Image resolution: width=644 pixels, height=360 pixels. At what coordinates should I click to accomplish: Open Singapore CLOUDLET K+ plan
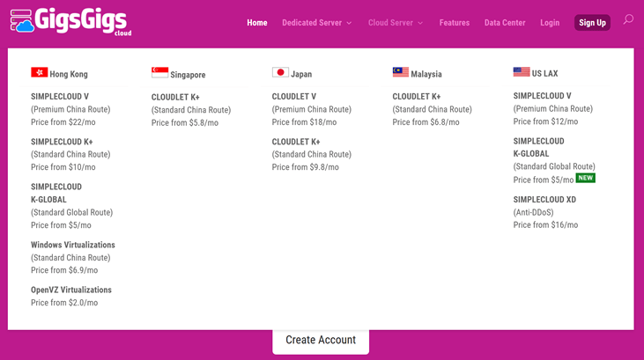(175, 98)
